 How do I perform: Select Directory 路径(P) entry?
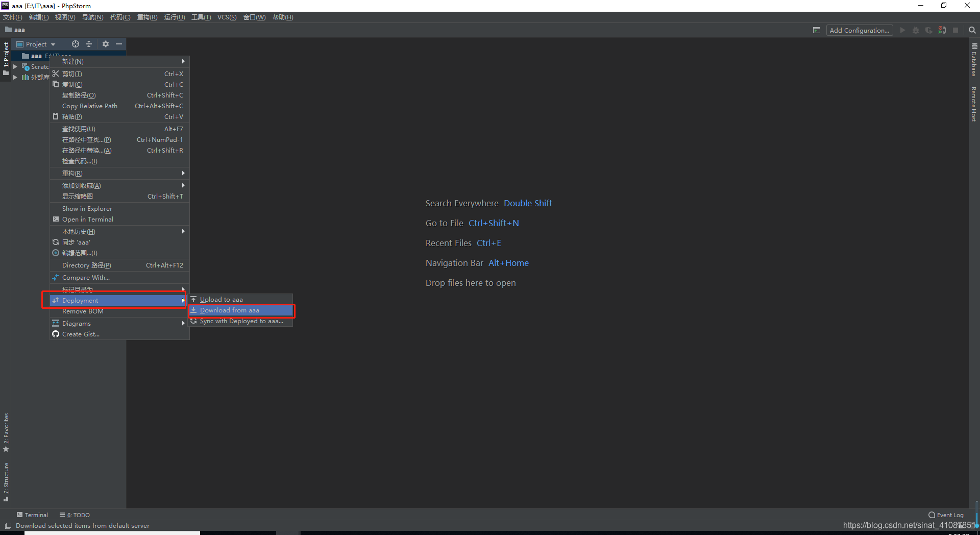click(119, 265)
